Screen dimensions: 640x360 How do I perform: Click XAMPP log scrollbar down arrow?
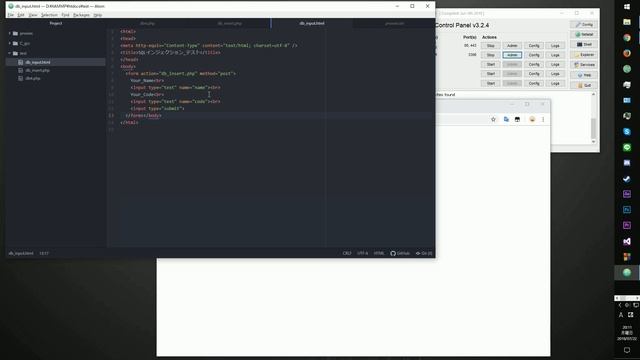pyautogui.click(x=593, y=141)
